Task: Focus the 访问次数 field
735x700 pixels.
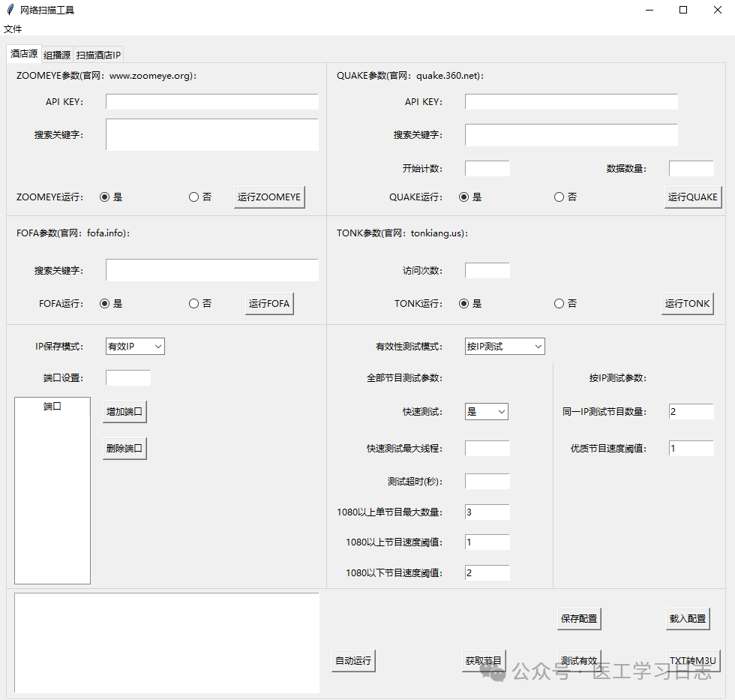Action: point(487,271)
